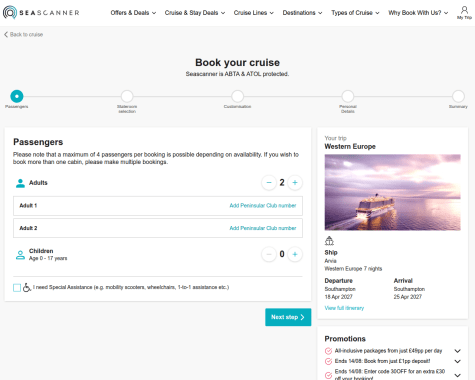This screenshot has height=380, width=475.
Task: Open the Cruise & Stay Deals menu
Action: point(195,13)
